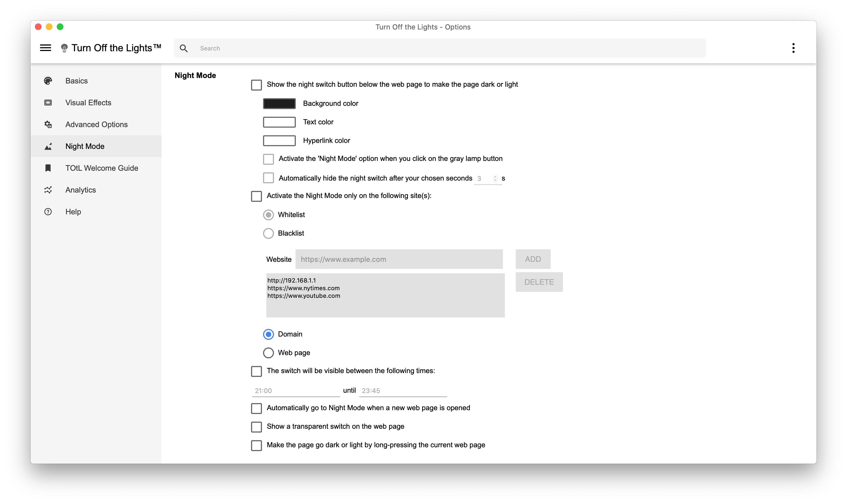Click the Website URL input field
847x504 pixels.
pyautogui.click(x=399, y=259)
